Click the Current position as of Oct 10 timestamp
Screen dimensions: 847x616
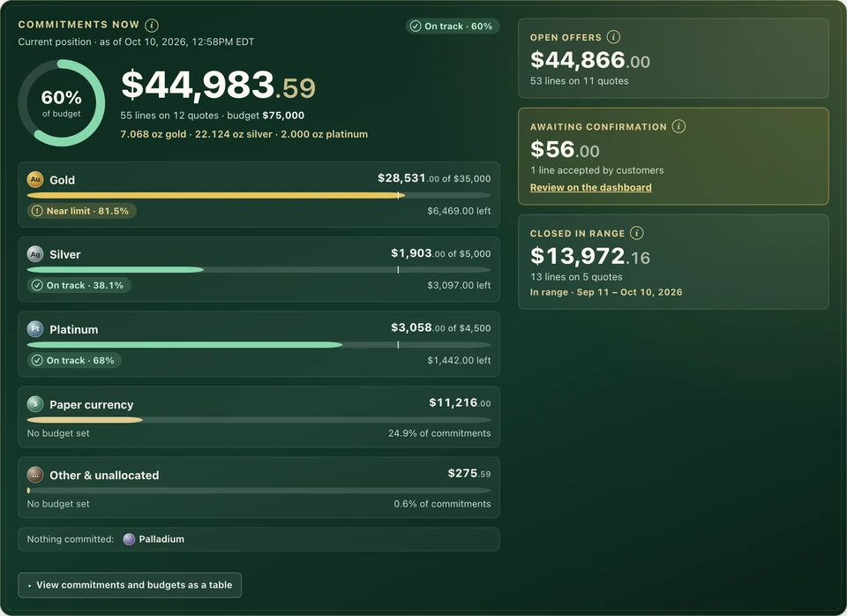(136, 42)
